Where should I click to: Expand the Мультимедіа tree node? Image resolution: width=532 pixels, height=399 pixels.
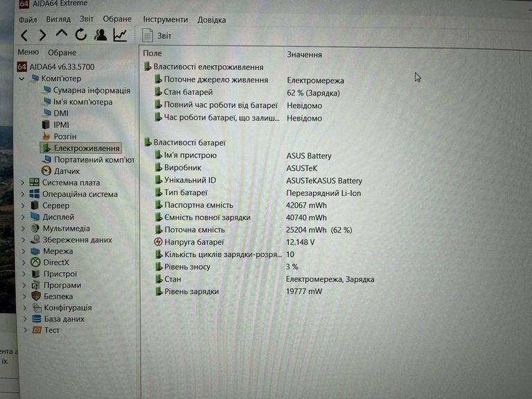(x=22, y=229)
